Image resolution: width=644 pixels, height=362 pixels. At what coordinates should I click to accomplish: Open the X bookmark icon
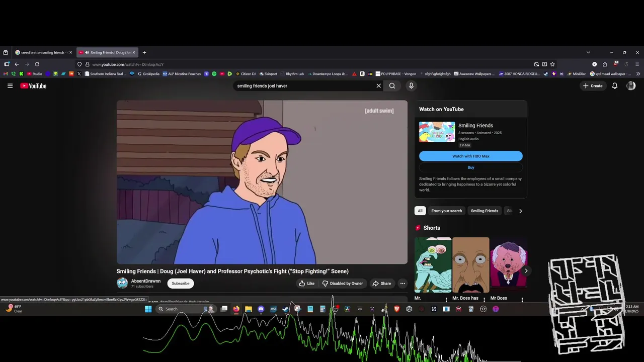pyautogui.click(x=79, y=74)
